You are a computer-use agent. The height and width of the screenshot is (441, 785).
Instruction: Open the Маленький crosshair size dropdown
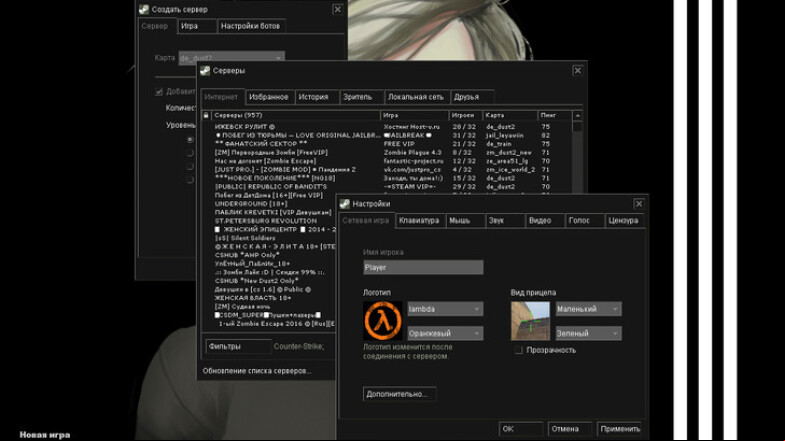coord(589,309)
